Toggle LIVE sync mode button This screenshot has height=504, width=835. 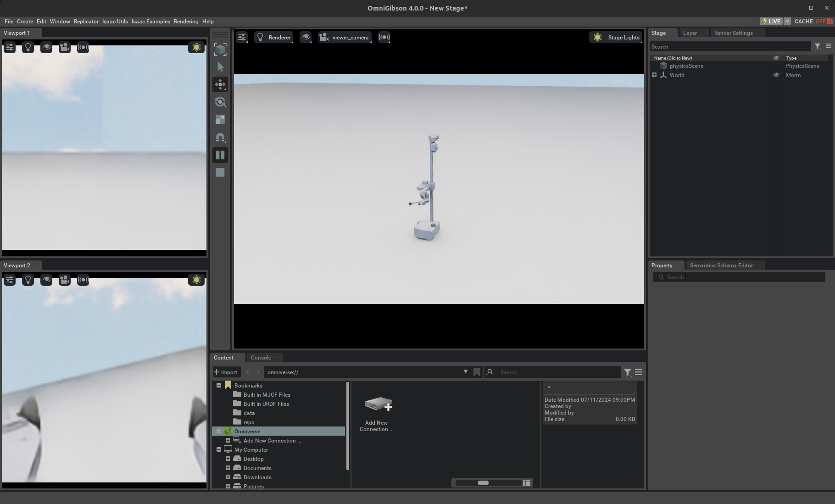tap(771, 22)
